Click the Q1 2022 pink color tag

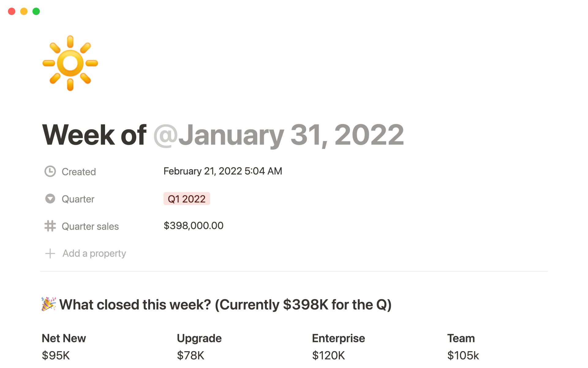187,199
